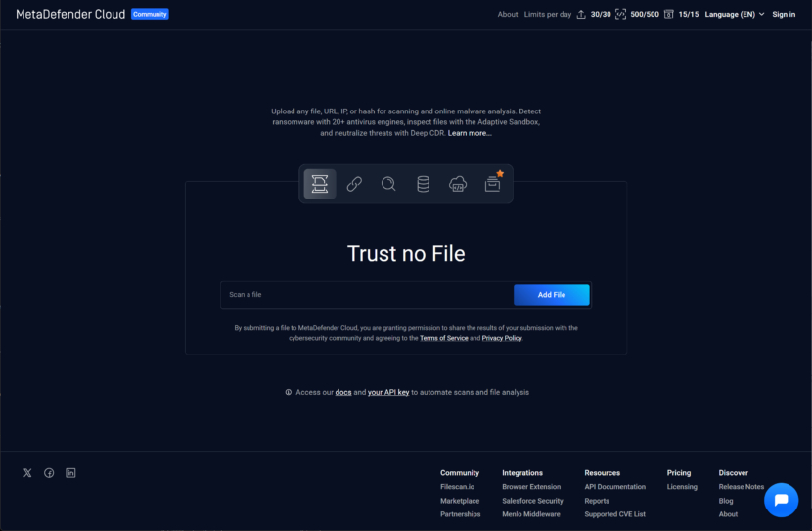
Task: Click the Resources footer heading
Action: coord(603,473)
